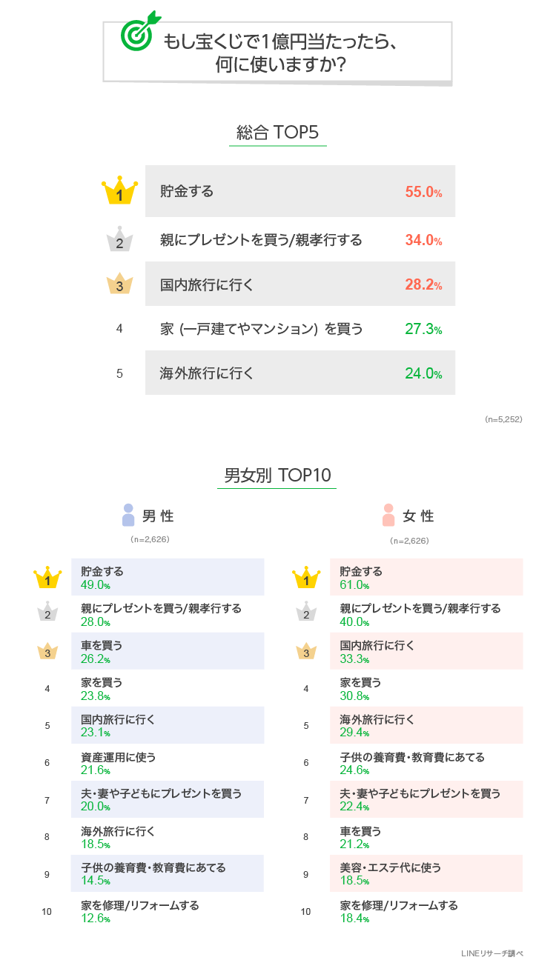
Task: Click the women's 美容・エステ代に使う row
Action: pos(426,873)
